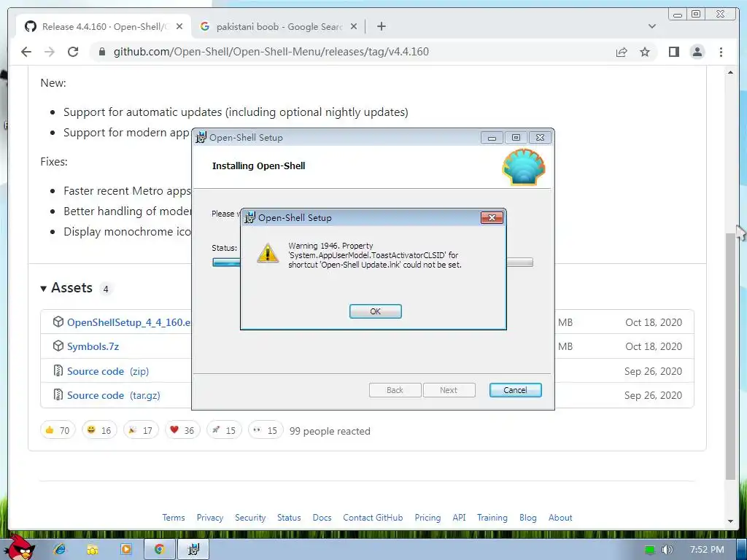Image resolution: width=747 pixels, height=560 pixels.
Task: Reload the GitHub release page
Action: (73, 52)
